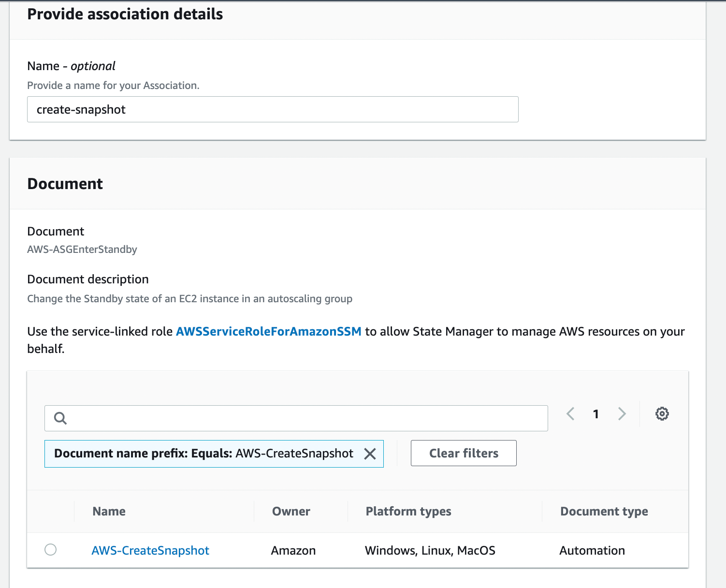726x588 pixels.
Task: Click the Change the Standby state description
Action: 189,299
